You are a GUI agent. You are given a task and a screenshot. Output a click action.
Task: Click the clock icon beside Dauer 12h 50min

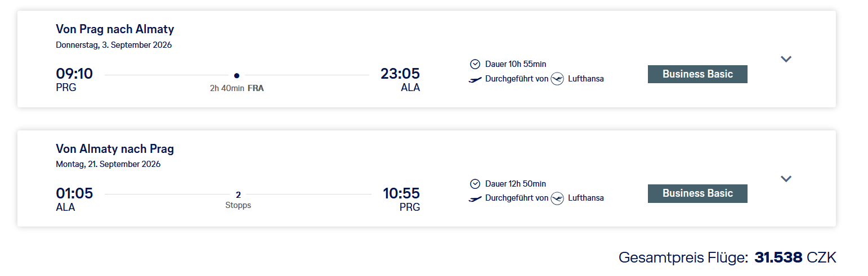coord(475,184)
